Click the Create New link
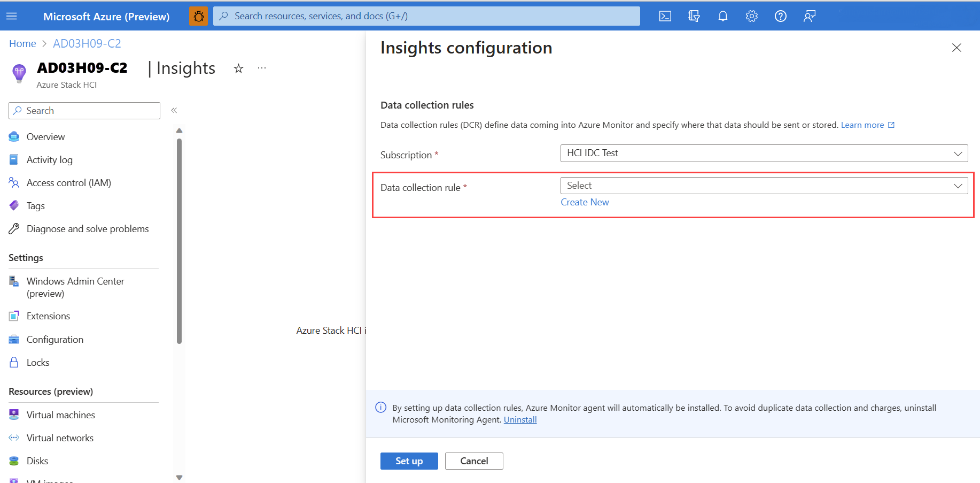The width and height of the screenshot is (980, 483). (585, 202)
